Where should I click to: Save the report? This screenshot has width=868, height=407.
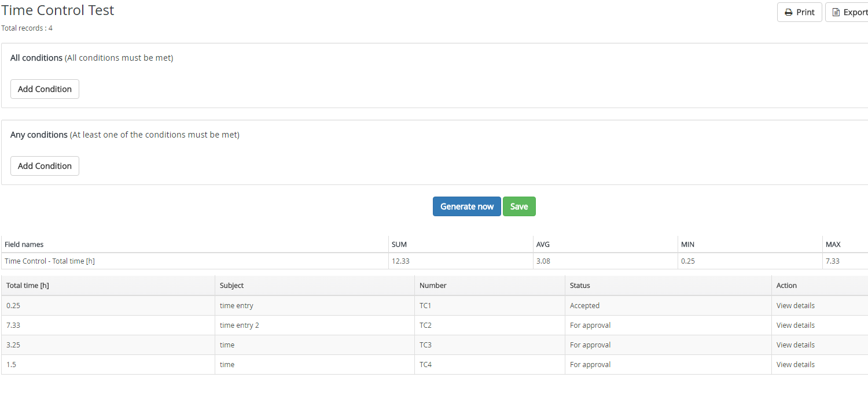tap(519, 206)
